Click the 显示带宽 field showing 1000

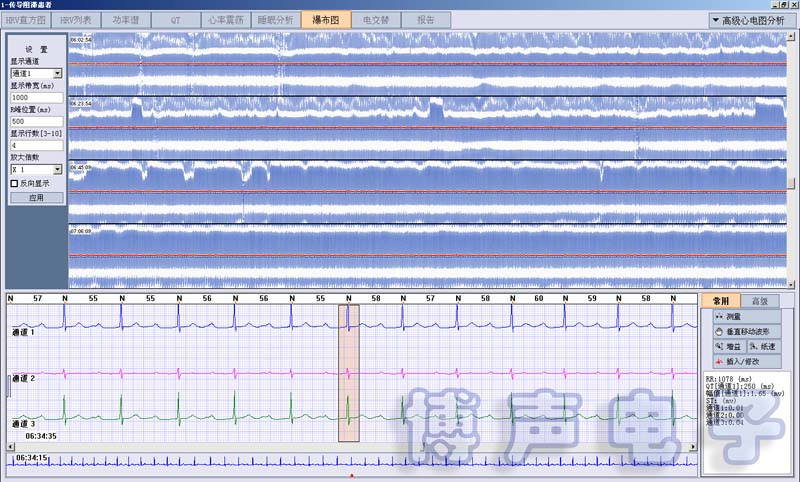pos(37,97)
